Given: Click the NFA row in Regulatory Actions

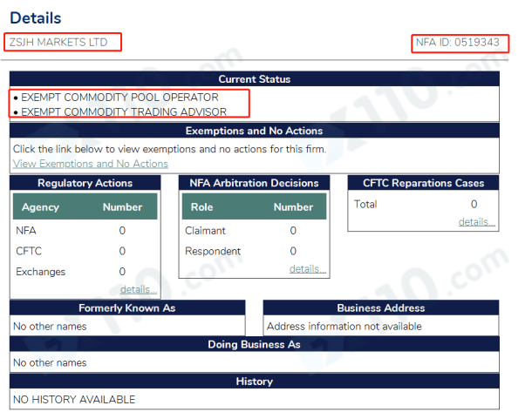Looking at the screenshot, I should click(x=85, y=231).
